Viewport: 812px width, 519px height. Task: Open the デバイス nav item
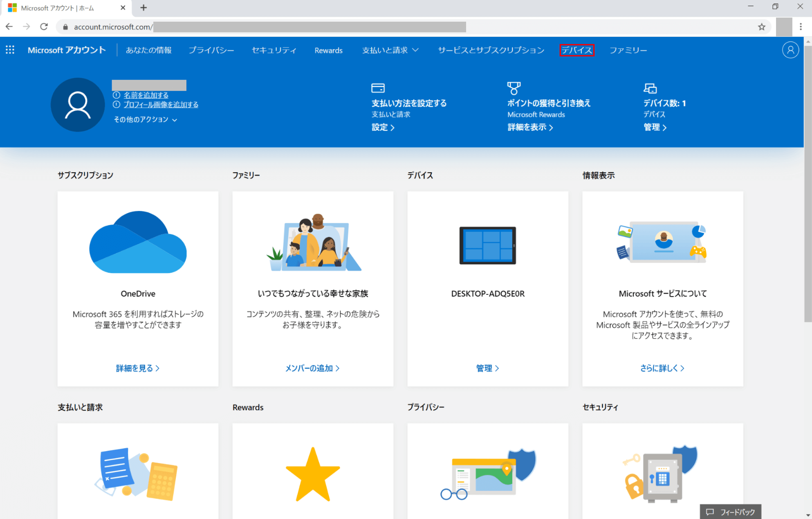576,50
